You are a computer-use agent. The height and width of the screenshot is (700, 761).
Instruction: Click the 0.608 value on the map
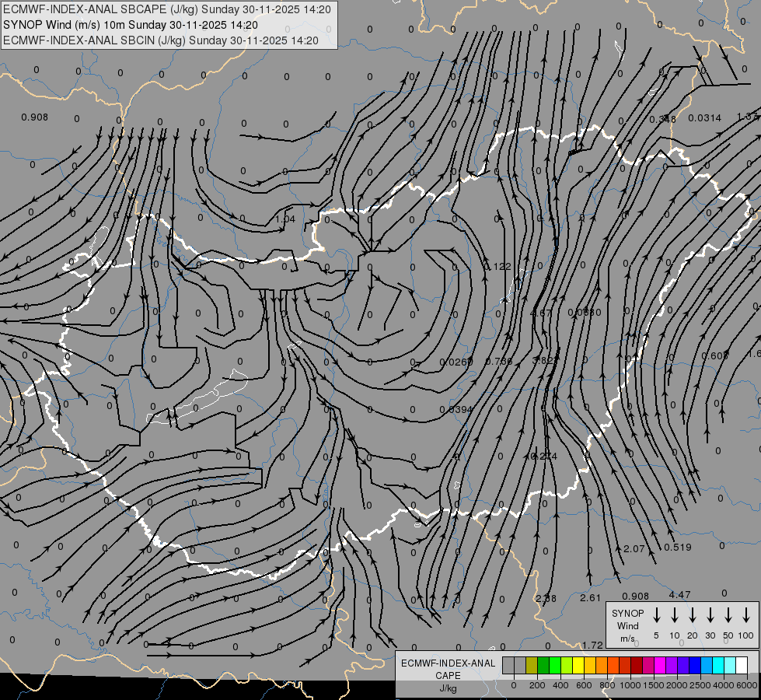point(715,356)
